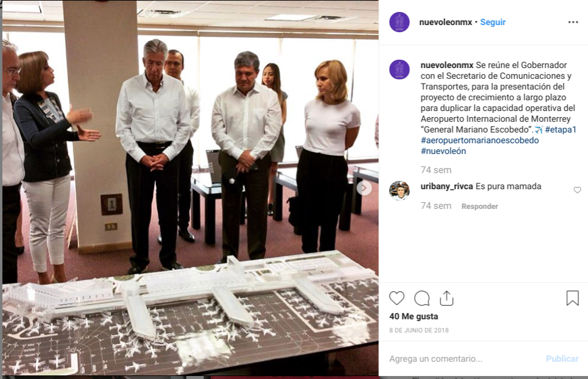Like the post with the heart icon
The height and width of the screenshot is (379, 588).
396,298
